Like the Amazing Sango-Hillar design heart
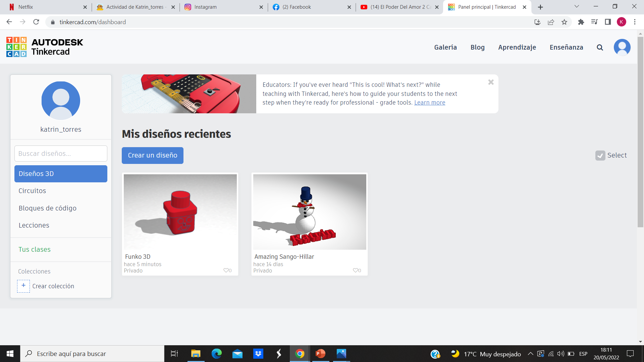The width and height of the screenshot is (644, 362). [356, 270]
